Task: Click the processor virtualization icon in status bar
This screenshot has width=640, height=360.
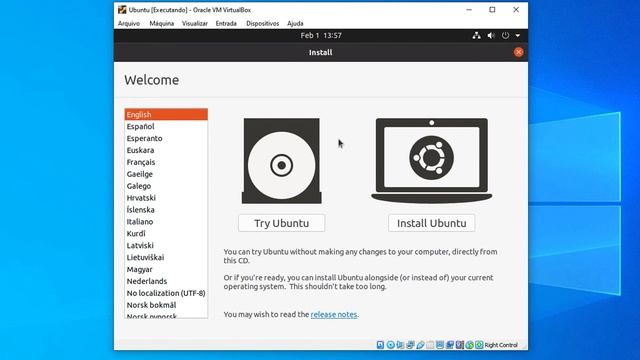Action: point(460,345)
